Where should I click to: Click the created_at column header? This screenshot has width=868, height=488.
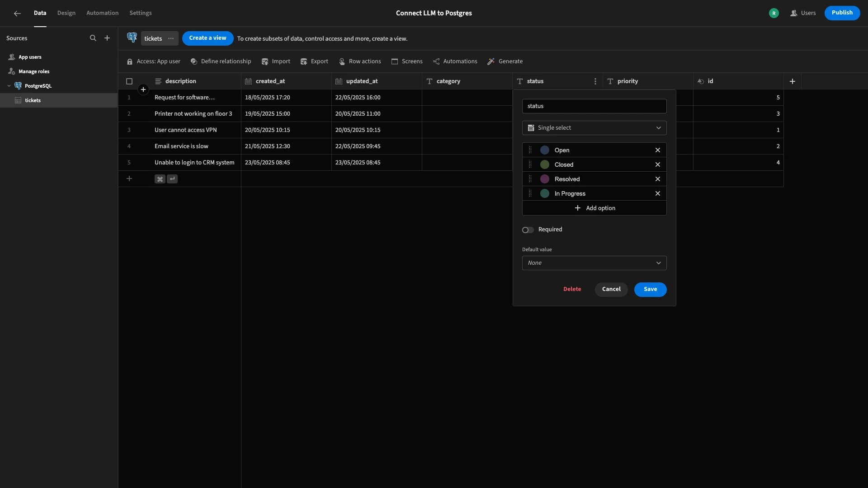(x=286, y=81)
